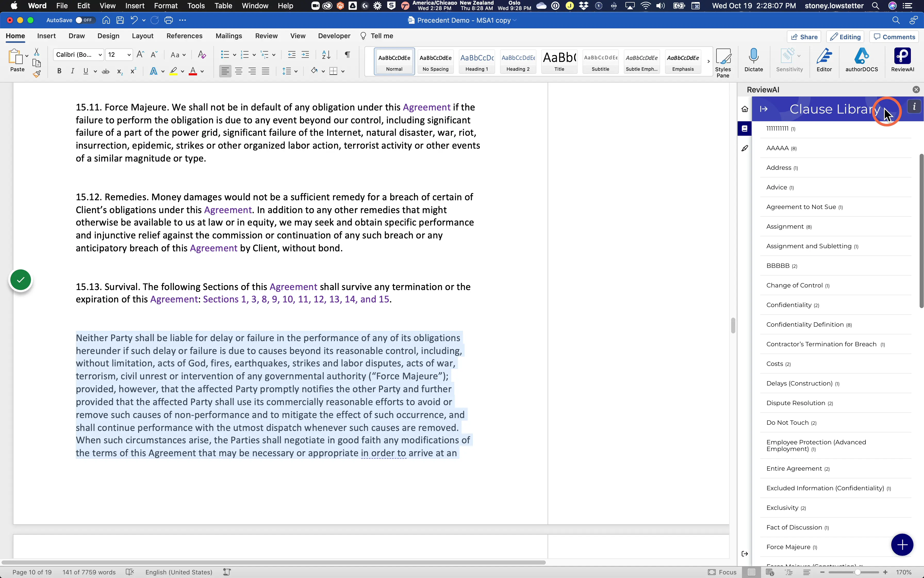This screenshot has width=924, height=578.
Task: Start Dictate microphone
Action: [x=754, y=60]
